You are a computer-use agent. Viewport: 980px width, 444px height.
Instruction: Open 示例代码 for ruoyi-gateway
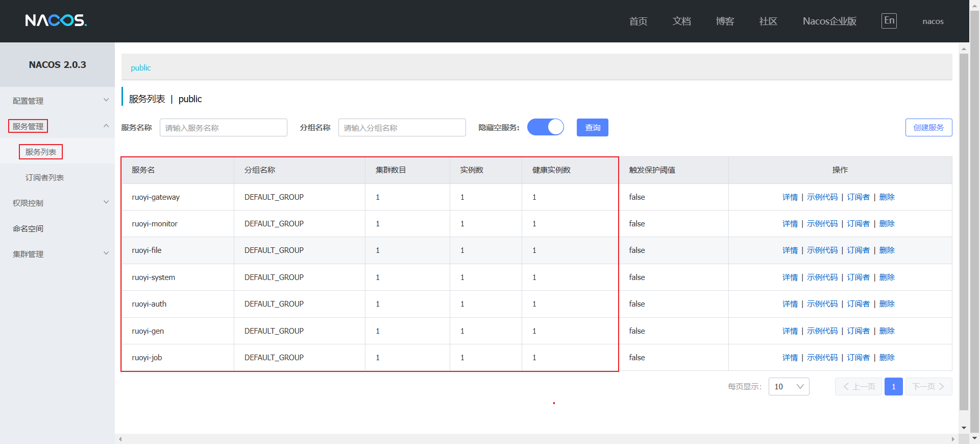[822, 197]
